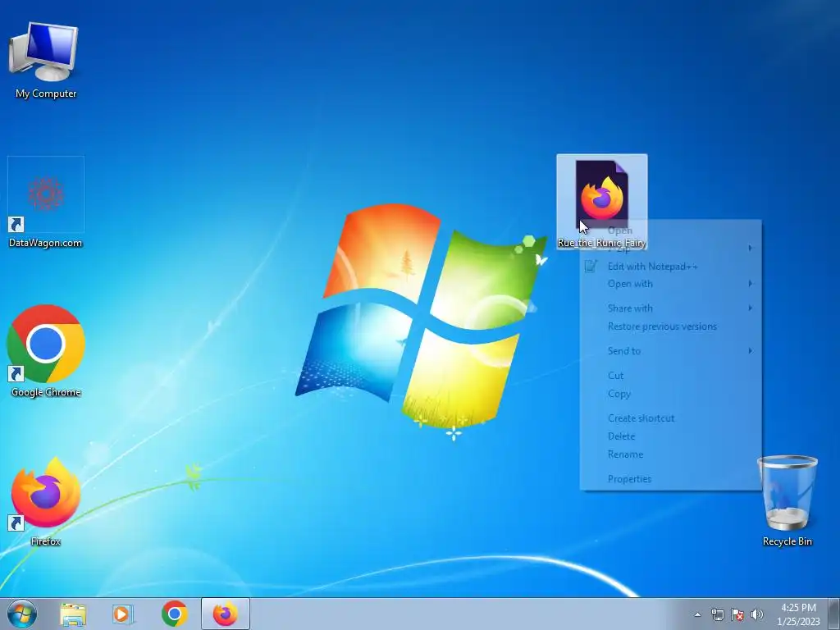Select Share with in the context menu
840x630 pixels.
pos(671,308)
